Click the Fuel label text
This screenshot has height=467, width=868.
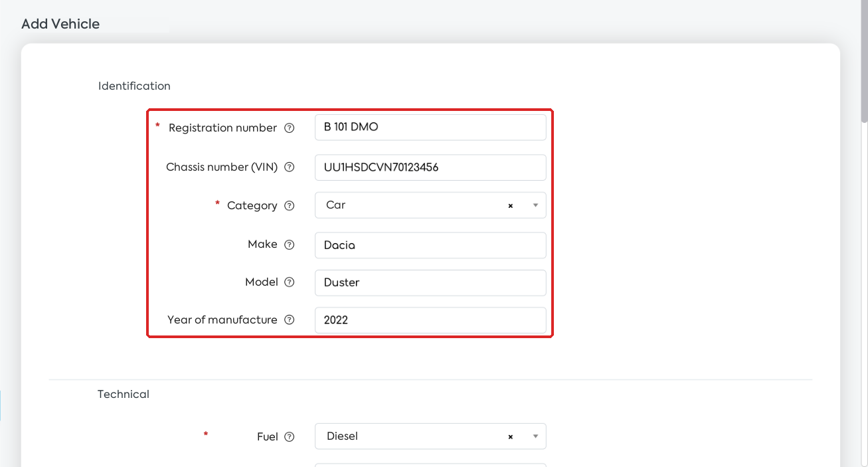267,437
